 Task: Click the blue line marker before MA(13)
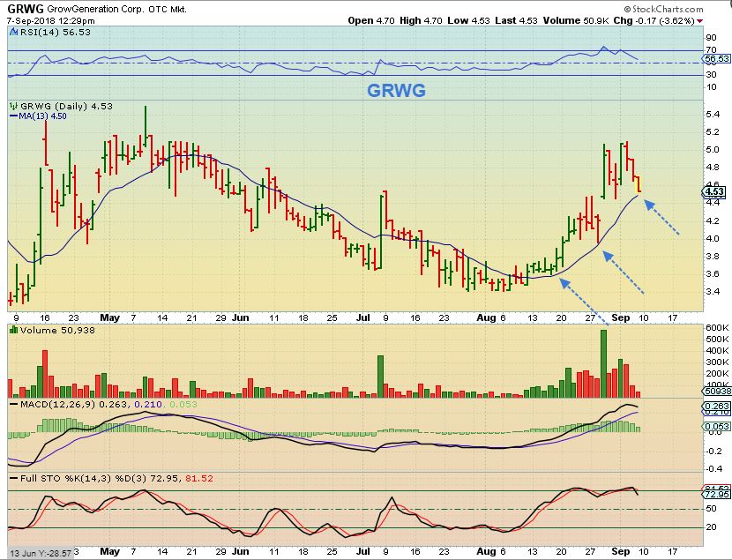click(x=13, y=116)
